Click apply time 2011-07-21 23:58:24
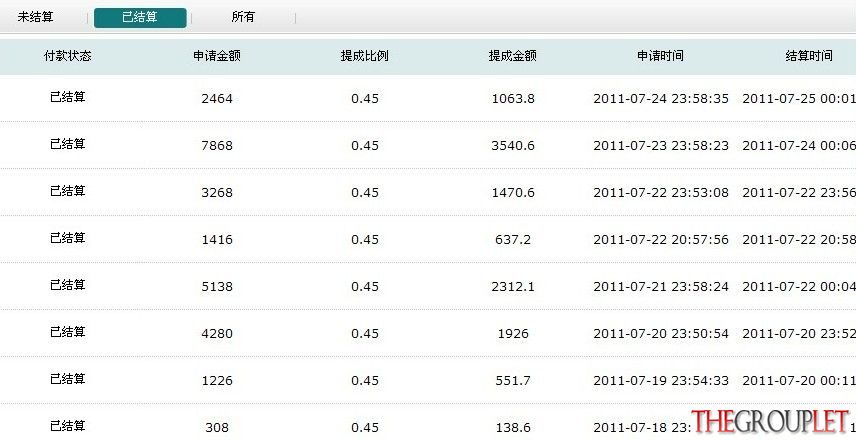The image size is (856, 440). (x=661, y=287)
